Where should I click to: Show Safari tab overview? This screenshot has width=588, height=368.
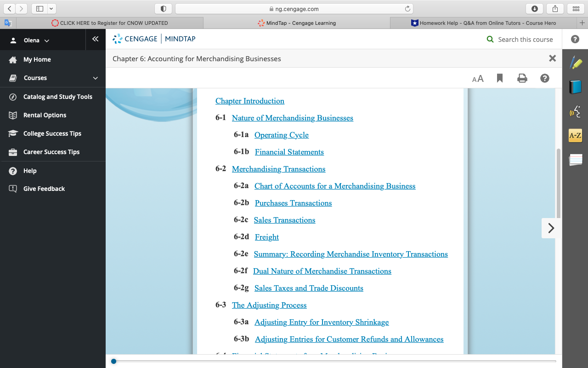coord(576,9)
